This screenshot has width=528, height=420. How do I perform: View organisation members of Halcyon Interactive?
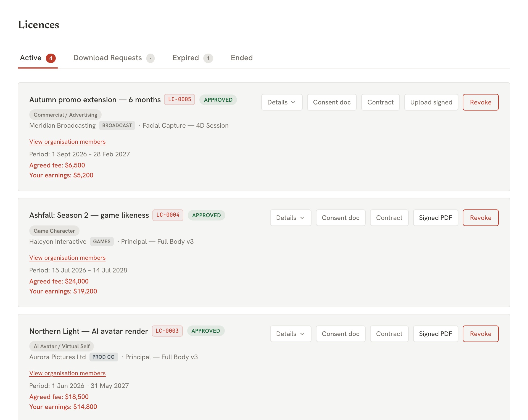tap(67, 258)
